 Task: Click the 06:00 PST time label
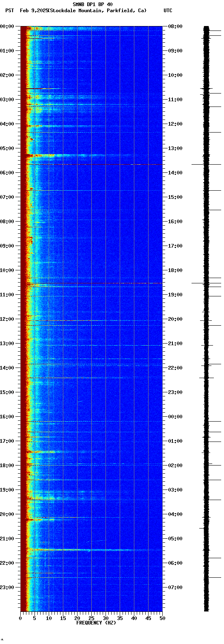8,173
